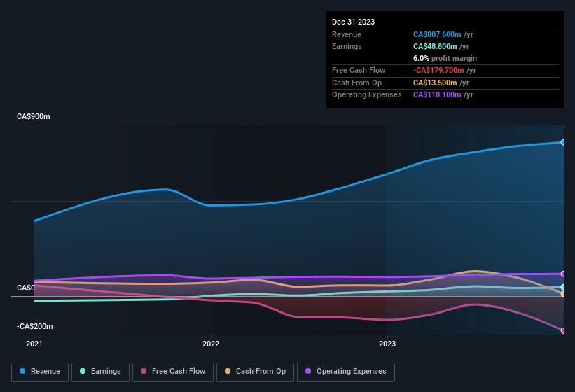Viewport: 575px width, 392px height.
Task: Click the orange Cash From Op endpoint marker
Action: tap(562, 294)
